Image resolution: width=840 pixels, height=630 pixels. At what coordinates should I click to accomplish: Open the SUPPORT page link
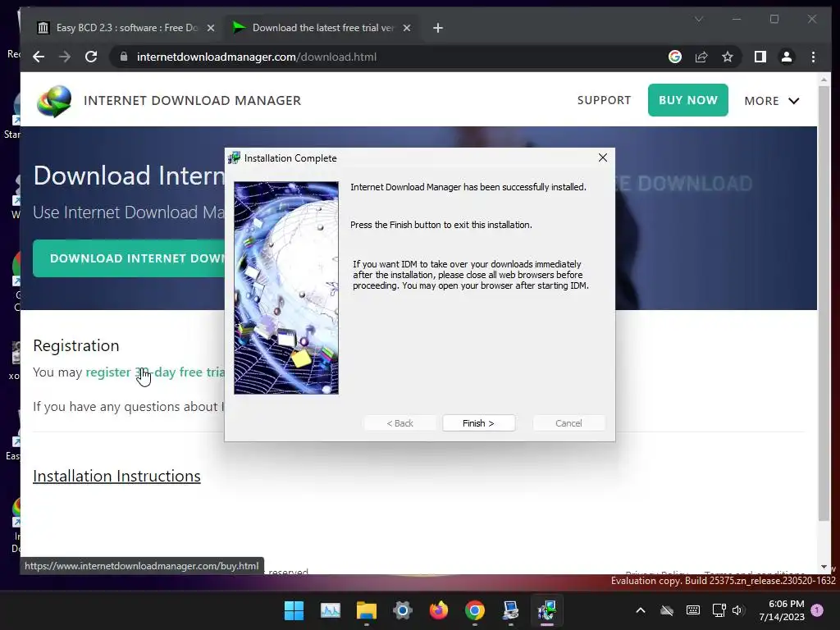click(604, 100)
